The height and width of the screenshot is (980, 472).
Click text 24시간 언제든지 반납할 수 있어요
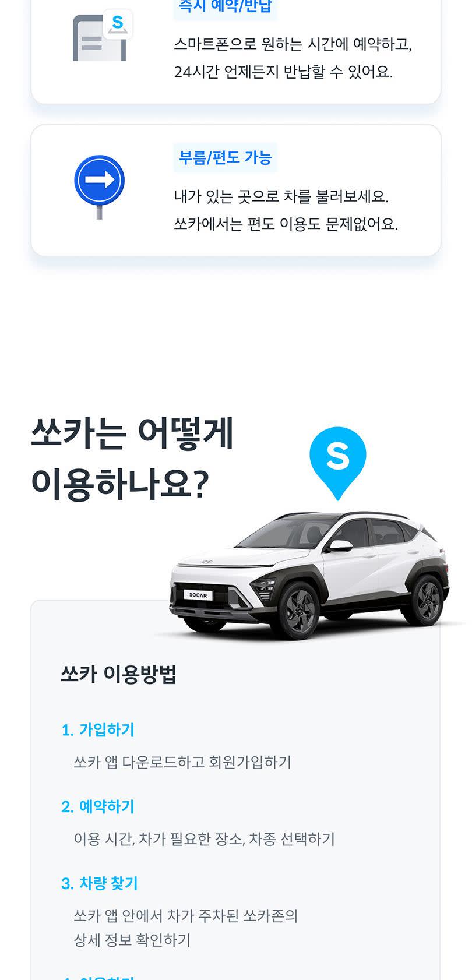283,72
